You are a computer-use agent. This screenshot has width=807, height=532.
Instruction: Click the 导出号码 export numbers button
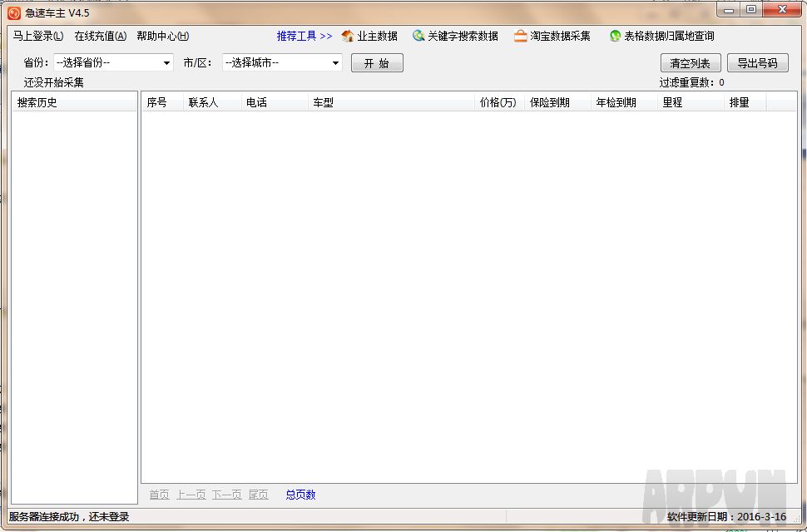757,63
